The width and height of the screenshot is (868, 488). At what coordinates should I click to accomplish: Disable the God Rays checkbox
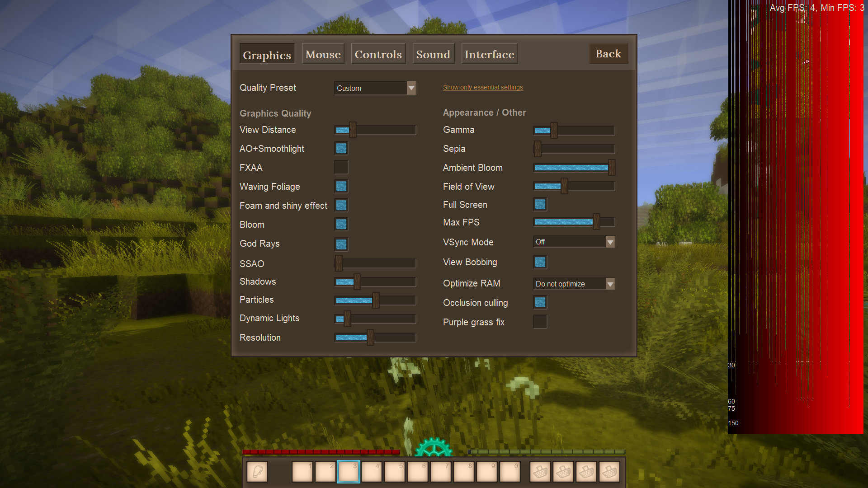coord(341,244)
